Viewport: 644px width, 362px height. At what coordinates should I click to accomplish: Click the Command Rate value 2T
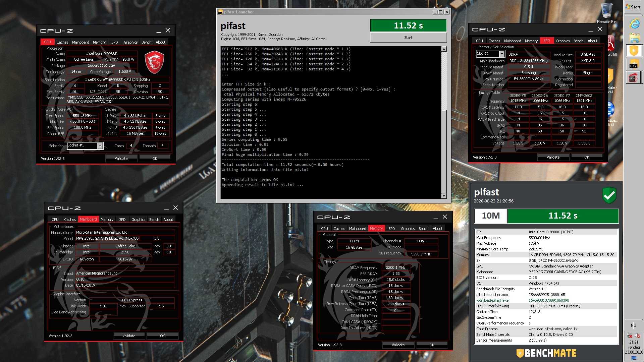(x=396, y=310)
